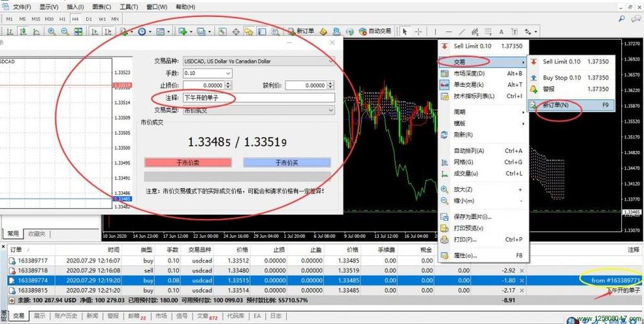Select the crosshair tool
The width and height of the screenshot is (644, 324).
(419, 32)
